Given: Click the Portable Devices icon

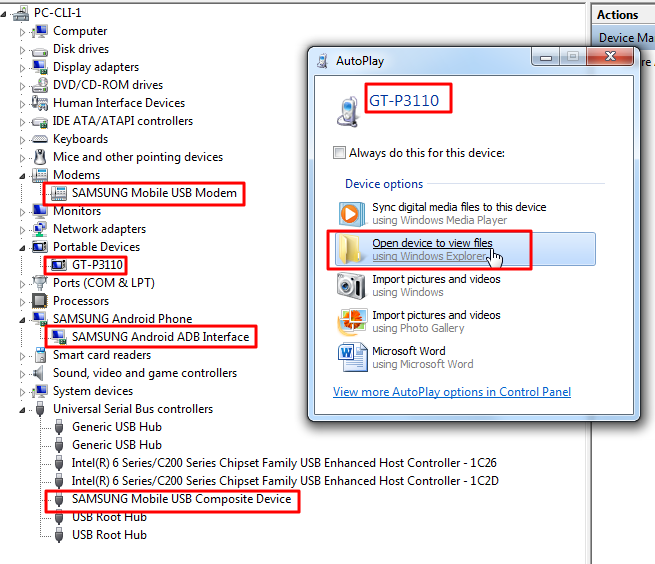Looking at the screenshot, I should pyautogui.click(x=41, y=246).
